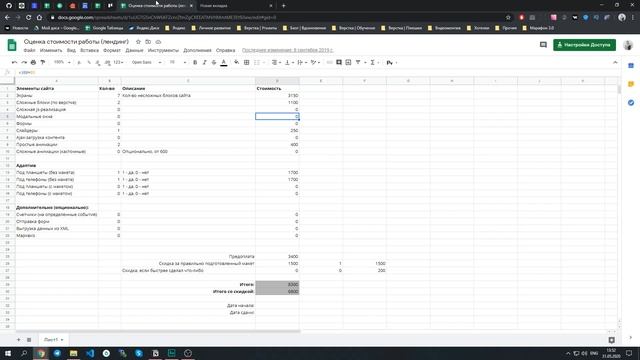
Task: Open the Windows Start menu
Action: point(8,353)
